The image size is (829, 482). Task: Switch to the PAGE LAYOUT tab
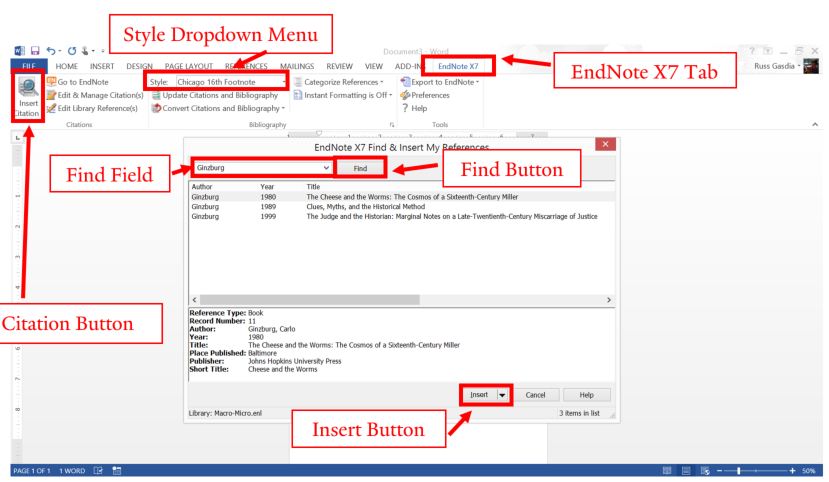189,66
